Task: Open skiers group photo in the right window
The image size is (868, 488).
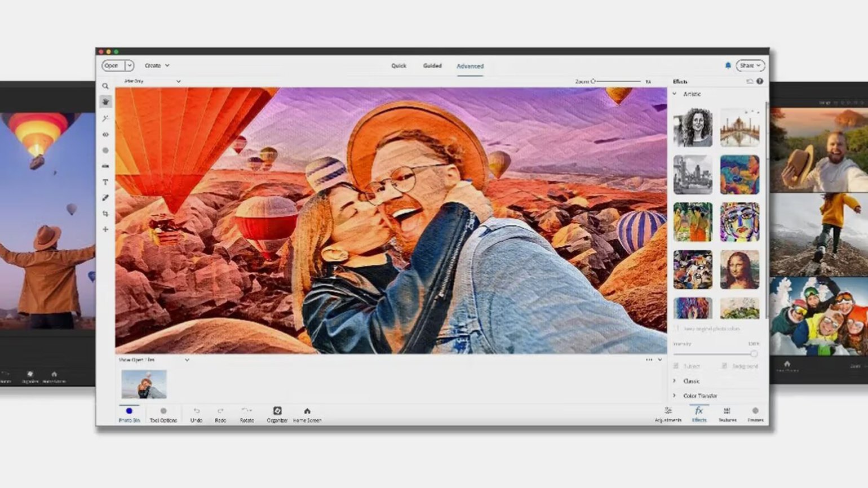Action: click(819, 316)
